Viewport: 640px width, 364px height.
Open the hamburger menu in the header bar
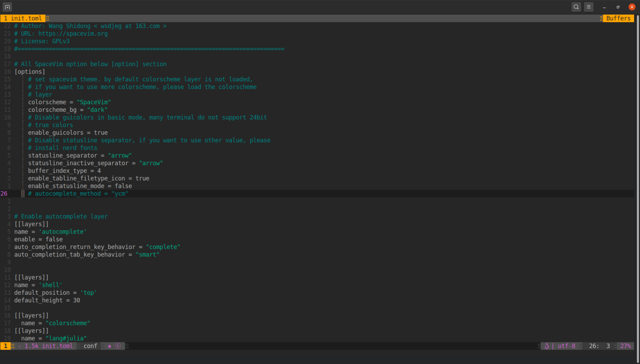click(x=589, y=7)
